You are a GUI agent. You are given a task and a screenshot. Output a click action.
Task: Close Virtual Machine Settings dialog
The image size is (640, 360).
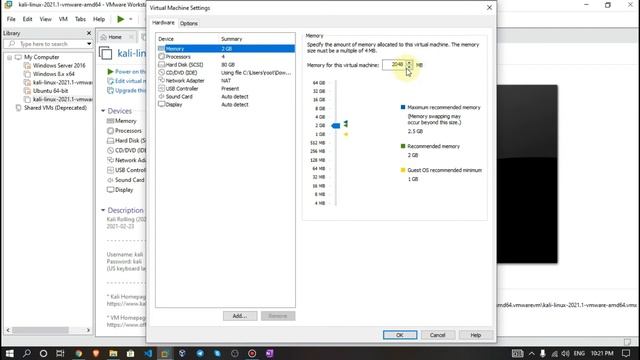pos(489,8)
